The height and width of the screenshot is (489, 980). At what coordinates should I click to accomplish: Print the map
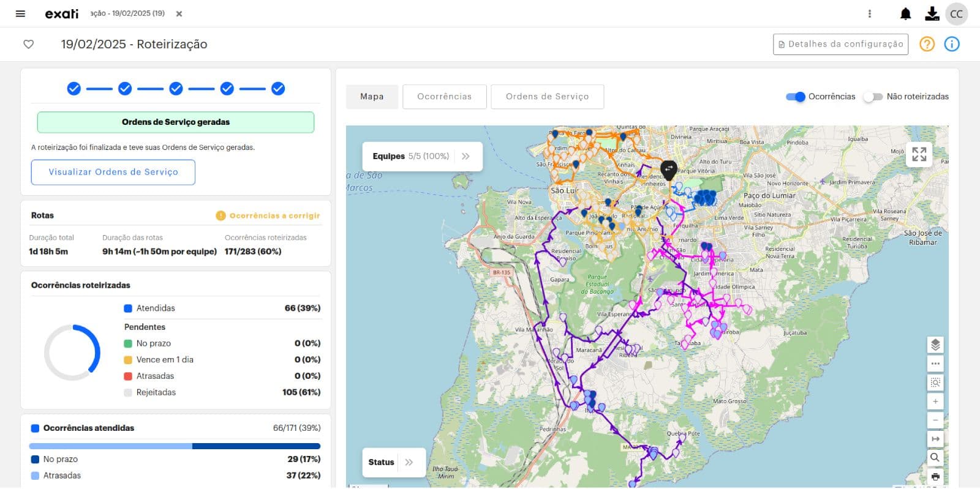point(935,476)
